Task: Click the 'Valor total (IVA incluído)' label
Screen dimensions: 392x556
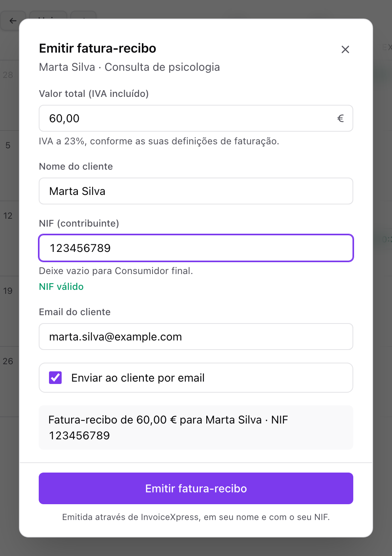Action: tap(94, 94)
